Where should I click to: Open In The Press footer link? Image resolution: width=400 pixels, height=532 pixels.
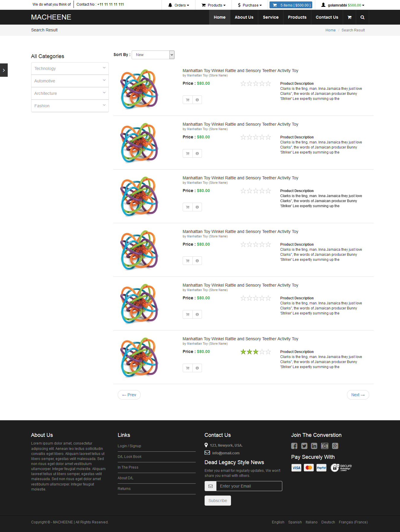pyautogui.click(x=128, y=467)
